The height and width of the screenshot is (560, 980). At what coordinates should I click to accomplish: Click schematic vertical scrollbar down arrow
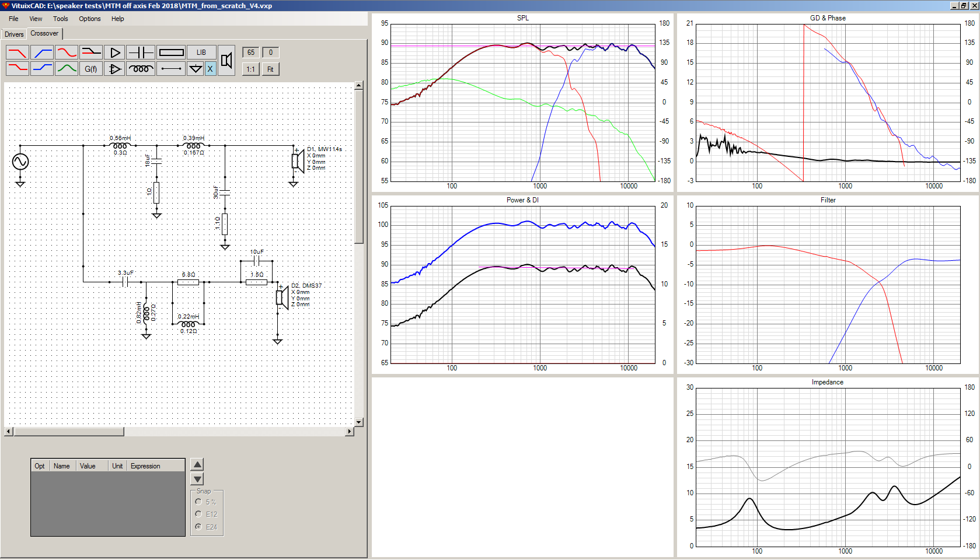359,422
